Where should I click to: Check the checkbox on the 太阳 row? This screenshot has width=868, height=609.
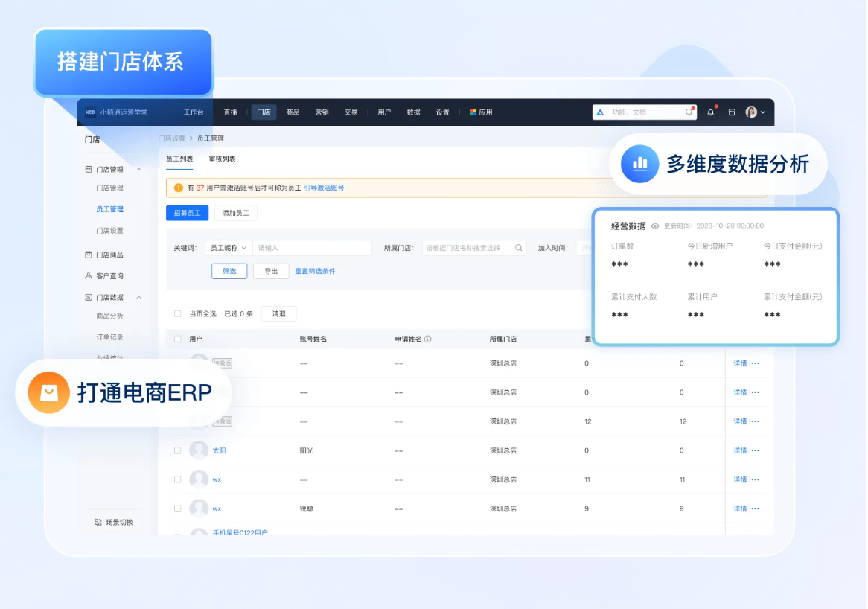[x=179, y=450]
